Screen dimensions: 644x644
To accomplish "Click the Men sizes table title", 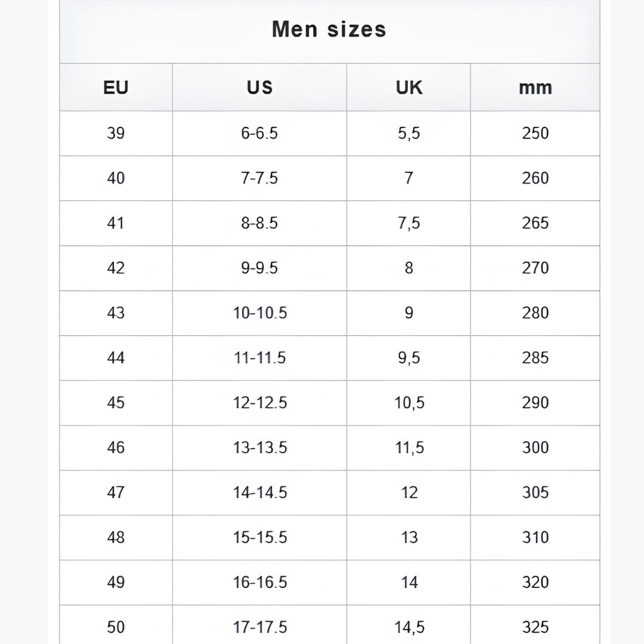I will [329, 30].
